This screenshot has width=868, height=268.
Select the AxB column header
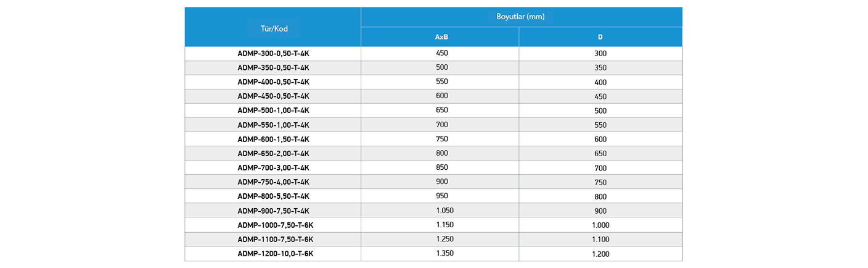click(441, 37)
